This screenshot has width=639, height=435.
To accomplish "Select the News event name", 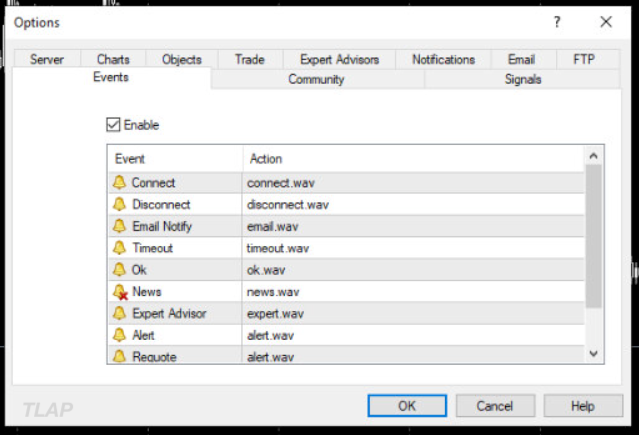I will tap(147, 291).
